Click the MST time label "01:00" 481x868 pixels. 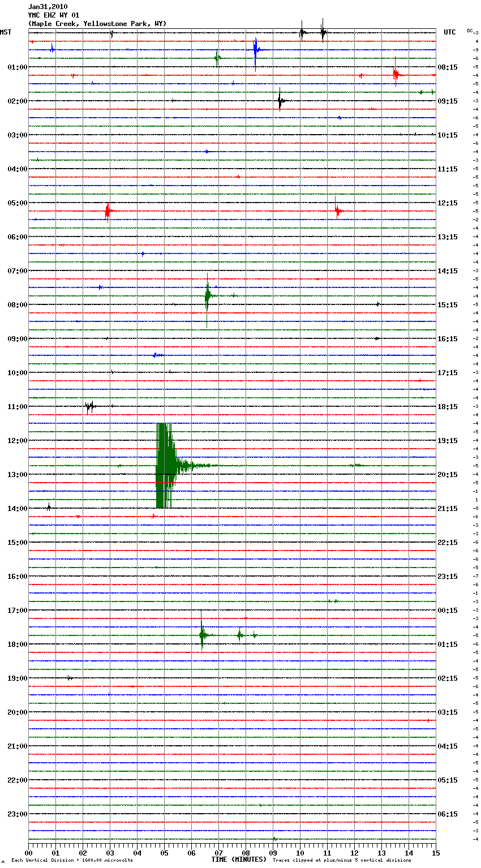pyautogui.click(x=18, y=67)
